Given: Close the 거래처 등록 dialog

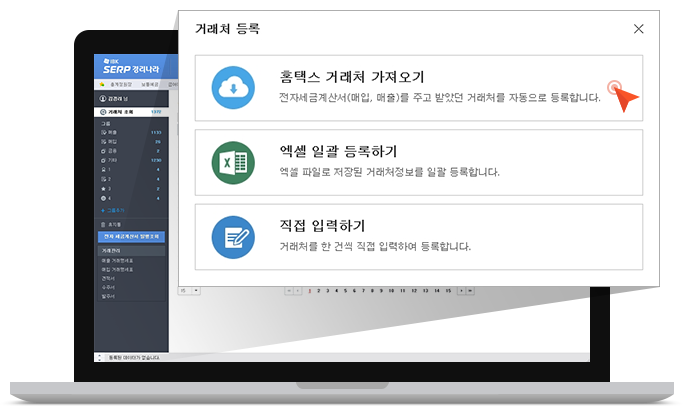Looking at the screenshot, I should pyautogui.click(x=639, y=29).
